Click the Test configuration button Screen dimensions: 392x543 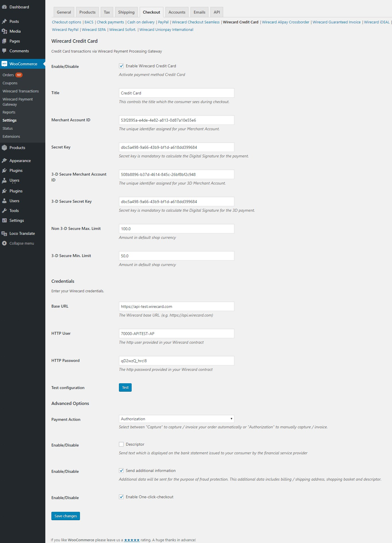tap(125, 387)
